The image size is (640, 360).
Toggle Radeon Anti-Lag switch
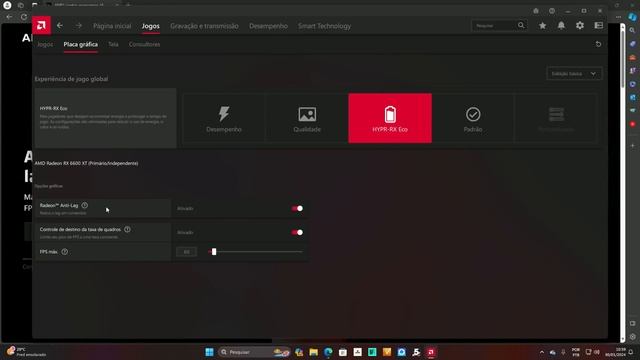[297, 209]
